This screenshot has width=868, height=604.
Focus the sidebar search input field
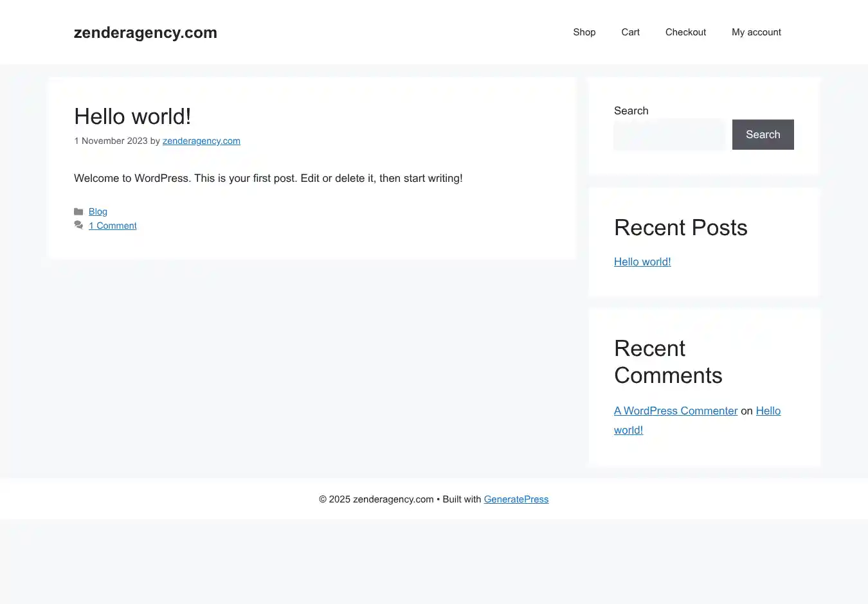point(669,135)
